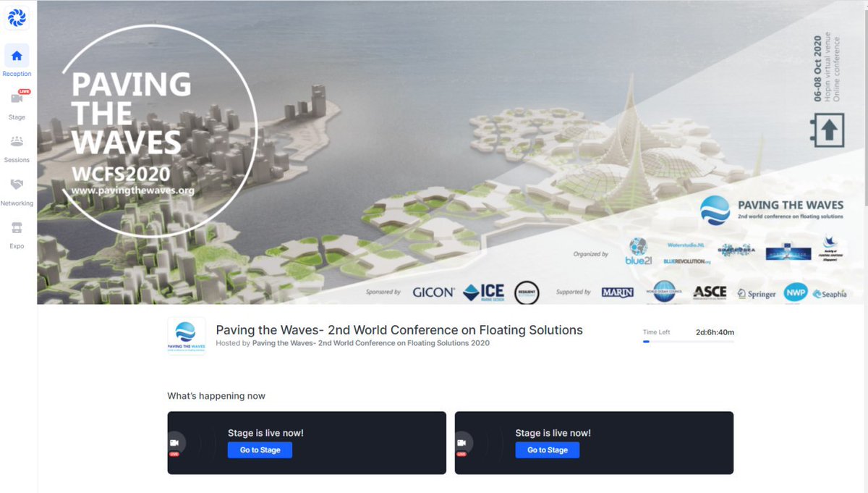This screenshot has height=493, width=868.
Task: Click the ASCE supporter logo
Action: click(x=710, y=292)
